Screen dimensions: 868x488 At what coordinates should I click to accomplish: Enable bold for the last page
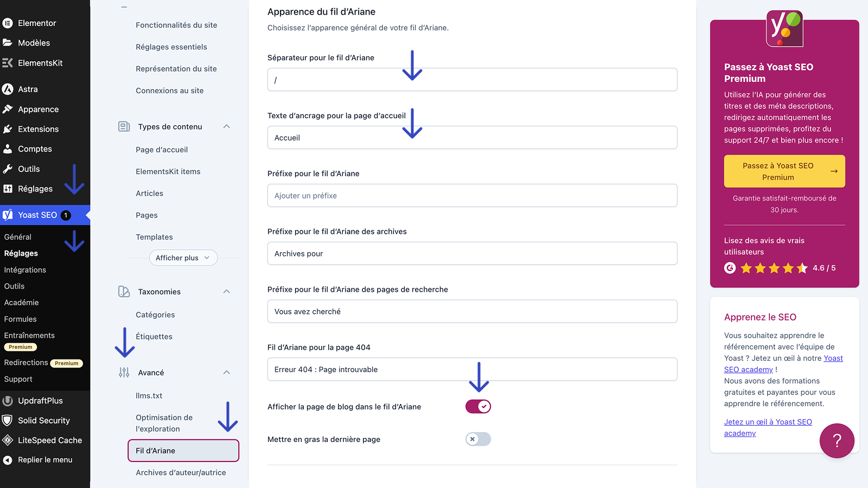478,439
